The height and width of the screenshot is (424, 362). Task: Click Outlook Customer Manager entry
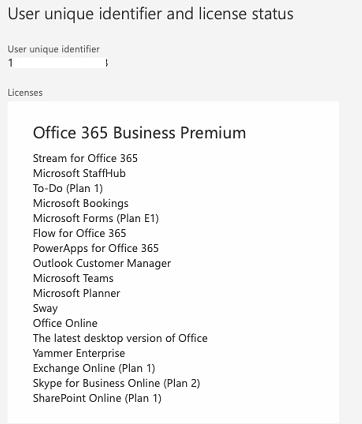click(102, 263)
